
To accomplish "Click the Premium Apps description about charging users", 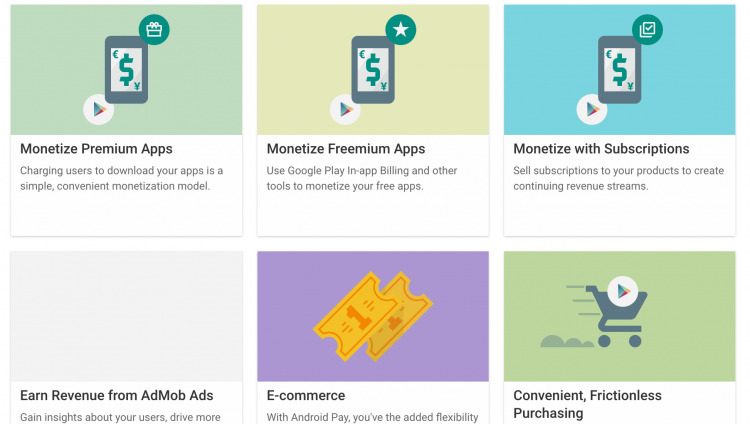I will [121, 178].
